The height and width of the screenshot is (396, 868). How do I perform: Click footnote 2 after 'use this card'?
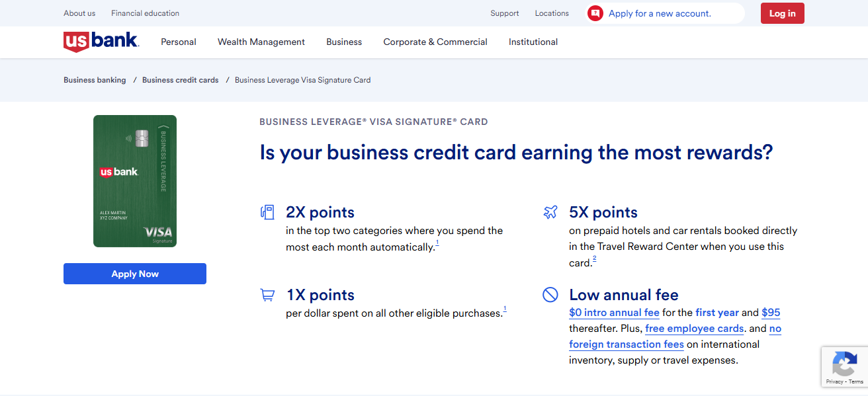pyautogui.click(x=594, y=260)
